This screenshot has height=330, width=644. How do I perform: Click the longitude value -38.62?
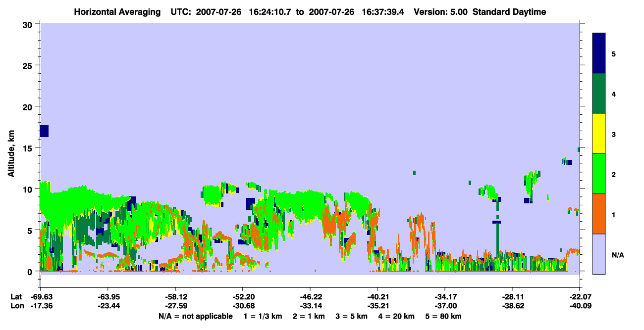pos(512,306)
